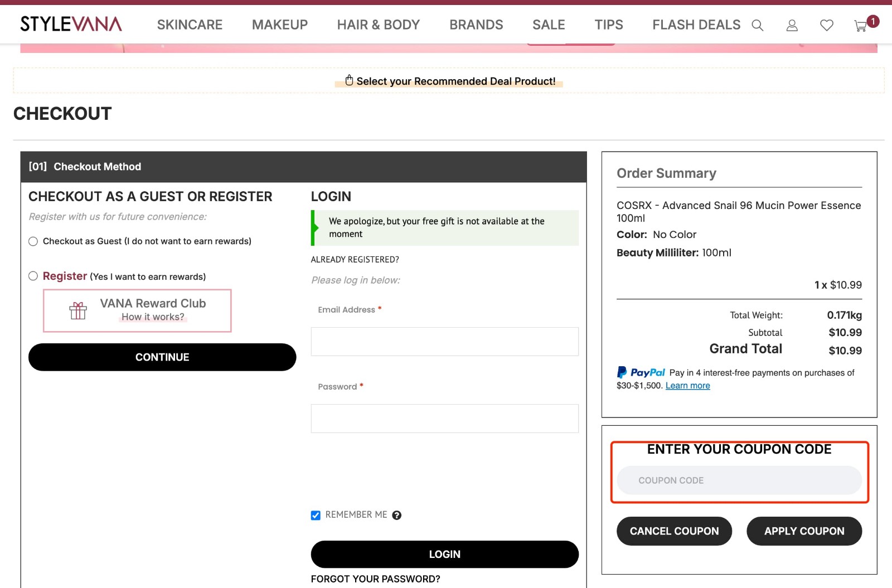Image resolution: width=892 pixels, height=588 pixels.
Task: Click Apply Coupon
Action: (804, 531)
